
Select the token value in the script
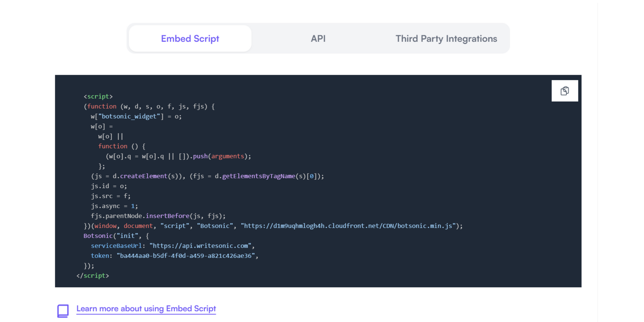(187, 256)
